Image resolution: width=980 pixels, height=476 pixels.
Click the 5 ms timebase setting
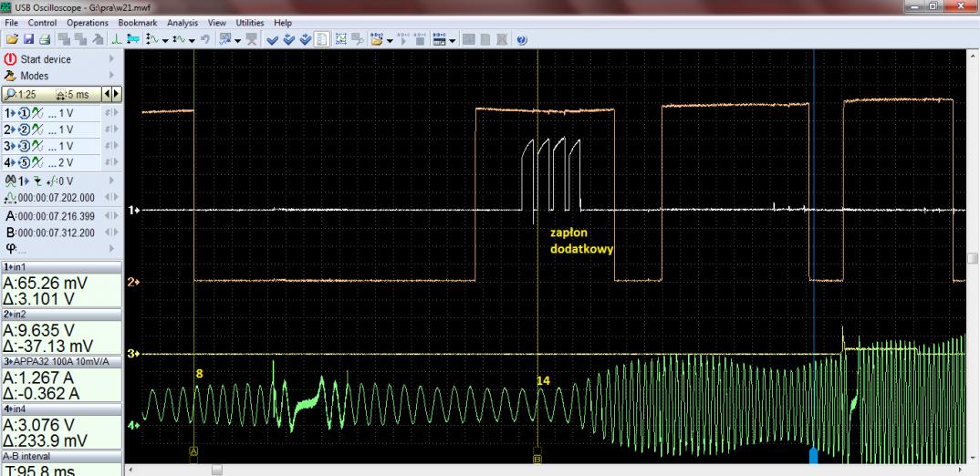(x=76, y=93)
